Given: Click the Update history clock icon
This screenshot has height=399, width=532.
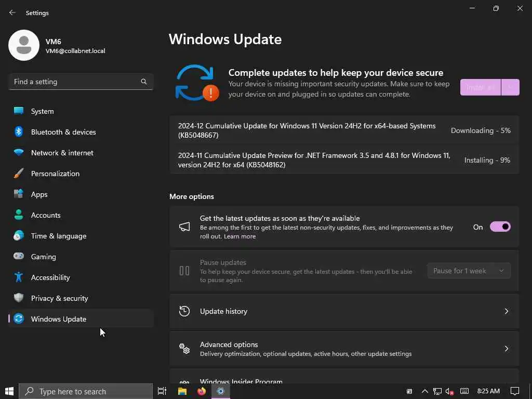Looking at the screenshot, I should 184,311.
